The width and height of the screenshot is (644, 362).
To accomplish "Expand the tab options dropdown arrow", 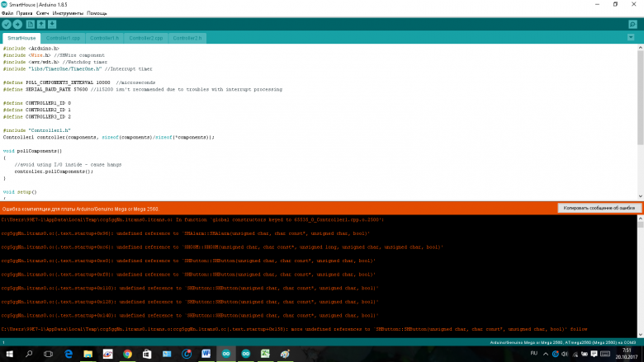I will pos(631,37).
